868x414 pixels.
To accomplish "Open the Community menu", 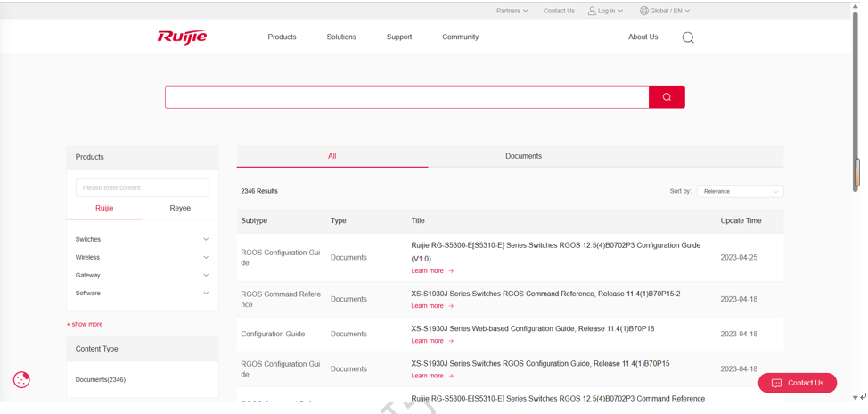I will point(460,37).
